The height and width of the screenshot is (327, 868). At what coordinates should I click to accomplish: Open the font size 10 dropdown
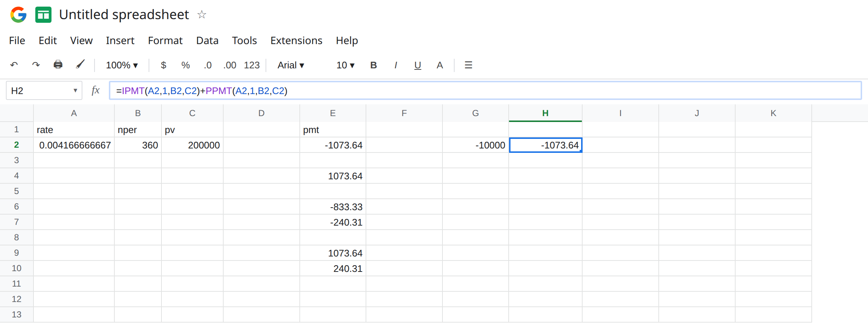click(345, 65)
